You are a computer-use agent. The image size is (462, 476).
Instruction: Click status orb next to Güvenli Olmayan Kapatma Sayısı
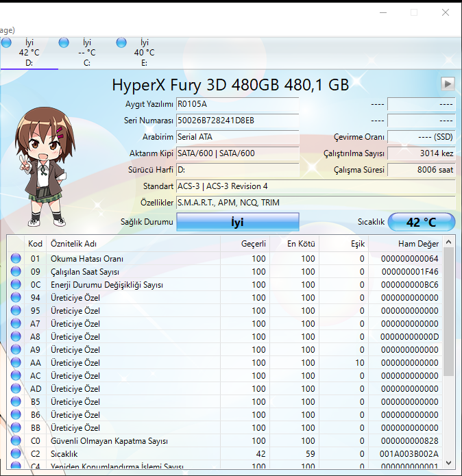pos(16,441)
